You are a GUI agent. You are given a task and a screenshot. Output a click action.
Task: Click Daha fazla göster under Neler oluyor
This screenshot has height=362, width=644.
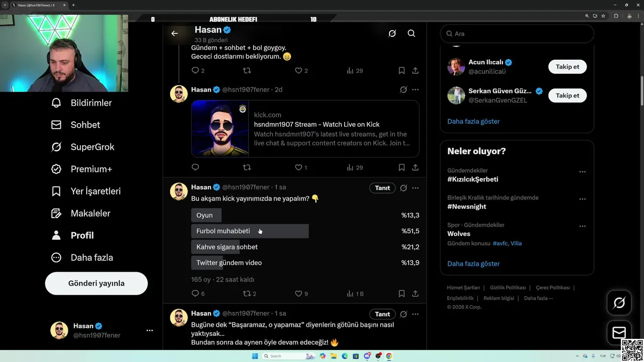click(x=473, y=264)
